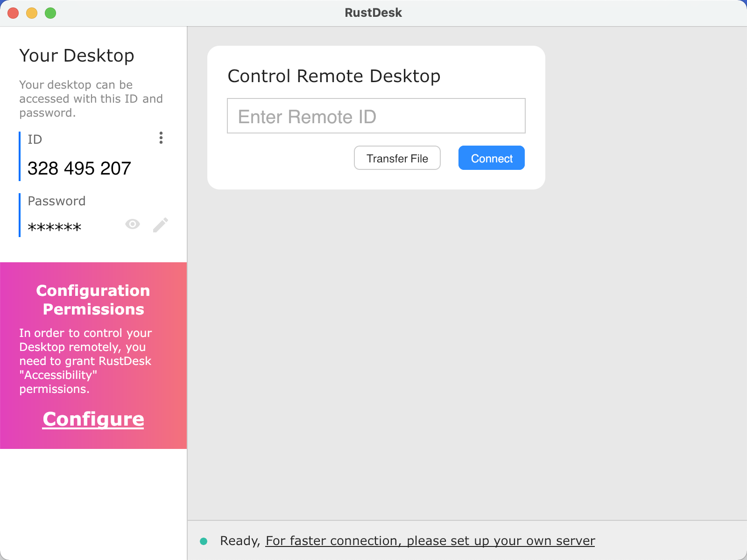Click the Enter Remote ID input field
The width and height of the screenshot is (747, 560).
pyautogui.click(x=376, y=116)
